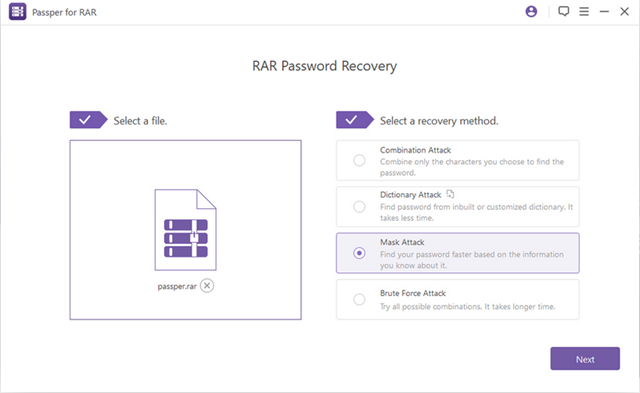This screenshot has height=393, width=640.
Task: Minimize the Passper window
Action: (604, 11)
